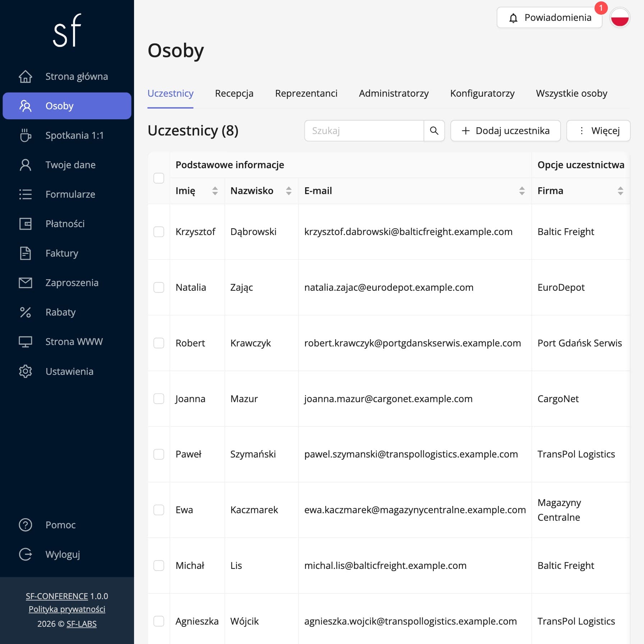Click the document icon for Faktury
This screenshot has height=644, width=644.
[x=25, y=253]
